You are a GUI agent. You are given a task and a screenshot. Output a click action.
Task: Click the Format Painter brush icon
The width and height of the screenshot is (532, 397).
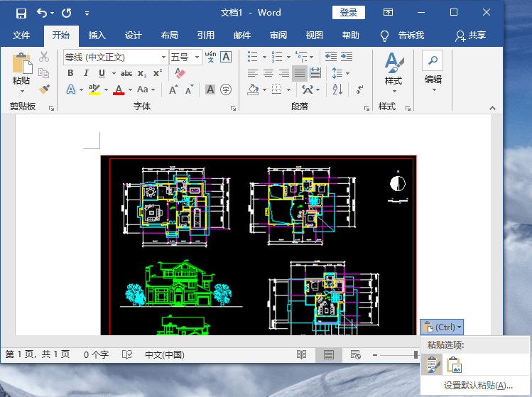coord(44,89)
